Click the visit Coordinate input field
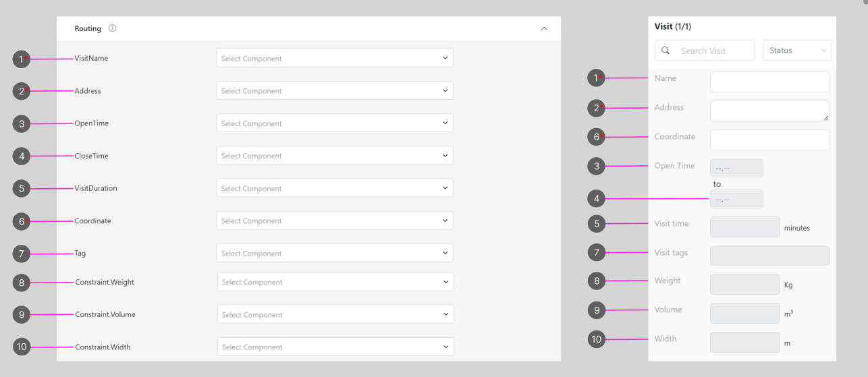The width and height of the screenshot is (868, 377). pyautogui.click(x=769, y=140)
